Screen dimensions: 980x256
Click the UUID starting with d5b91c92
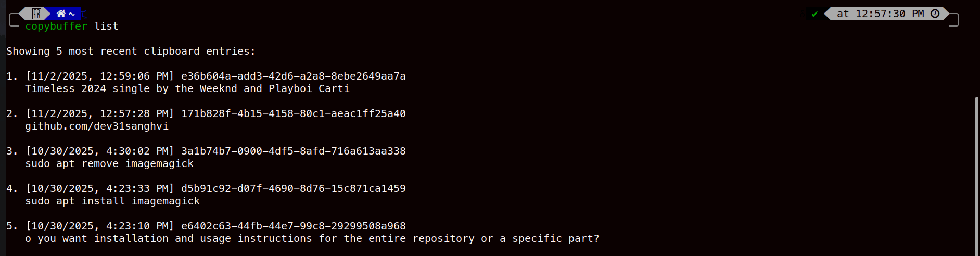click(x=294, y=189)
